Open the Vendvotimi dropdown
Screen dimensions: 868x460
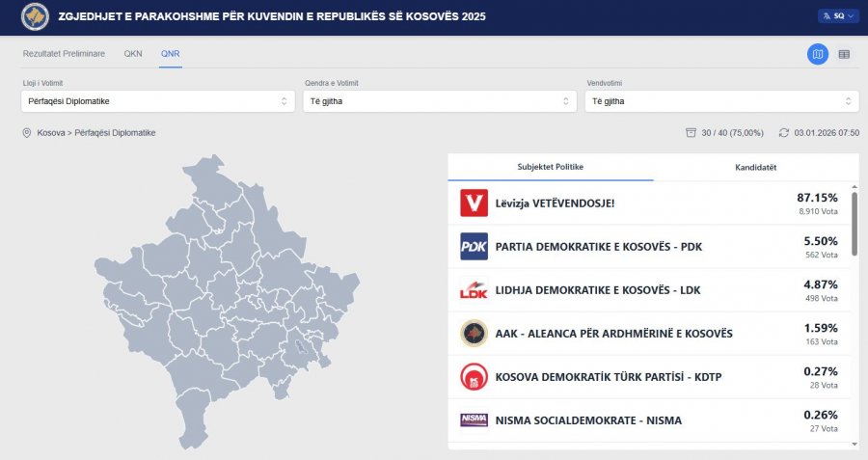coord(720,101)
